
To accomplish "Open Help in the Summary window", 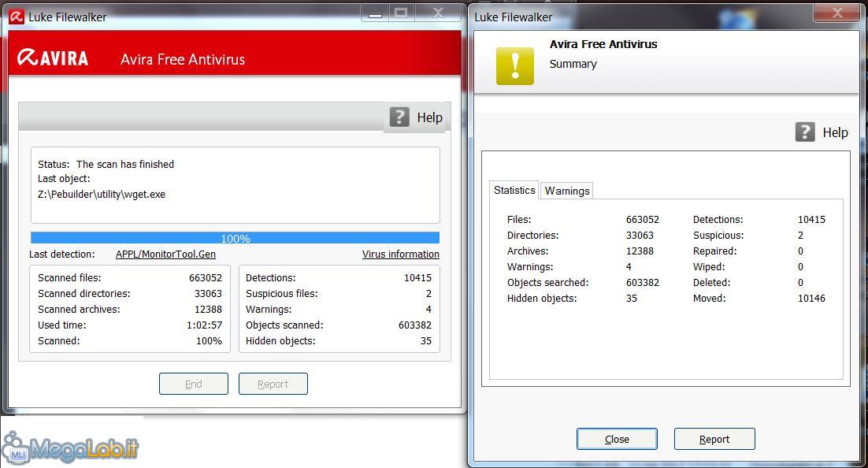I will point(836,132).
